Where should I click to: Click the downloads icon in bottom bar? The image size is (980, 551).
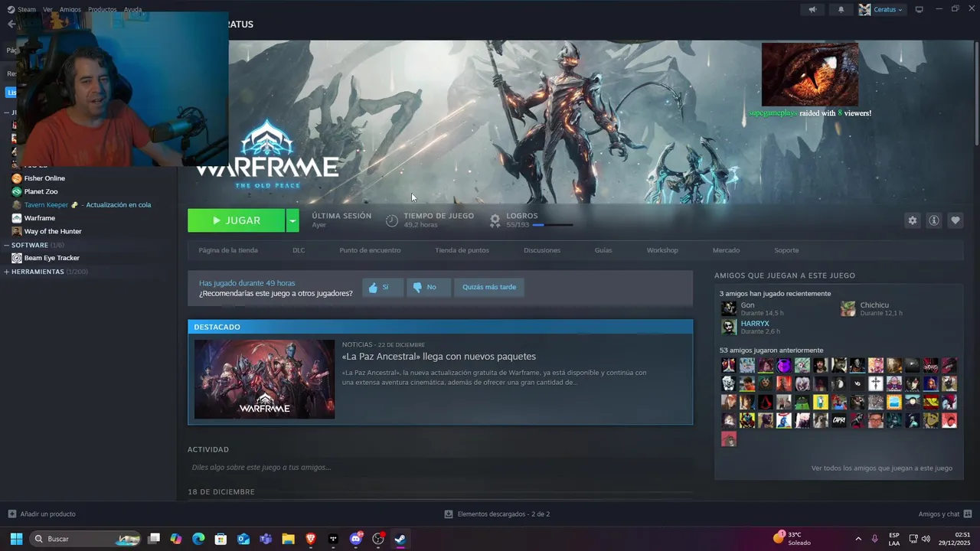pyautogui.click(x=449, y=514)
